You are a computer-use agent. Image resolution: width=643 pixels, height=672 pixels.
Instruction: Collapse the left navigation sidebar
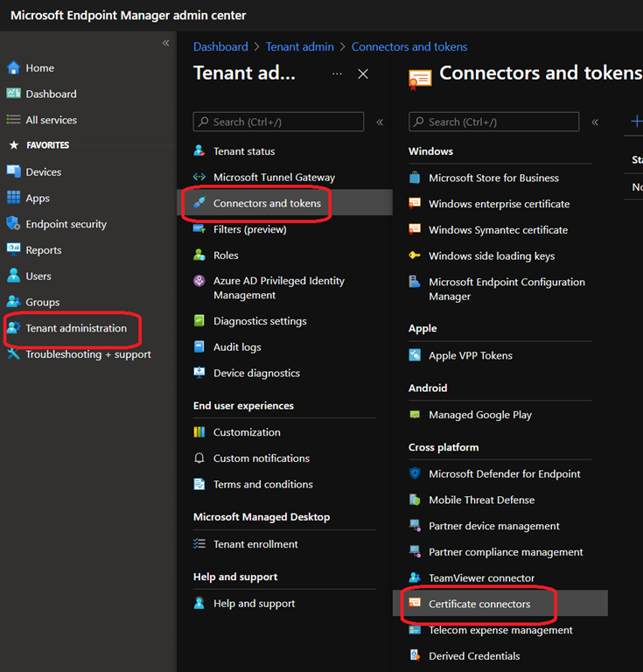point(165,43)
